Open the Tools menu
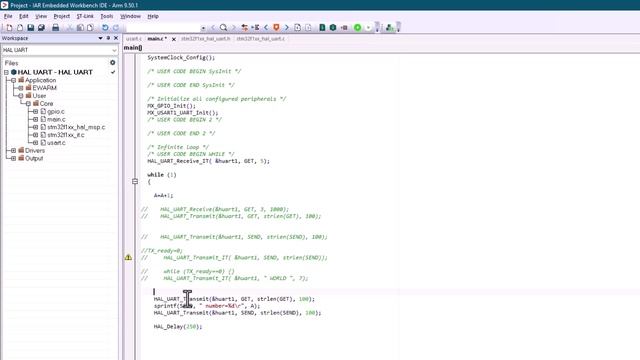 tap(107, 16)
